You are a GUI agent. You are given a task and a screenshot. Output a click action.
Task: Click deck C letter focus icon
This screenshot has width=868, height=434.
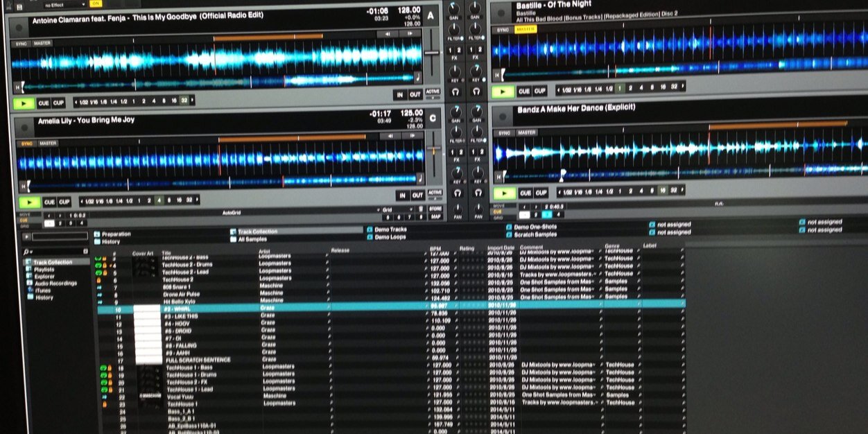[x=433, y=118]
